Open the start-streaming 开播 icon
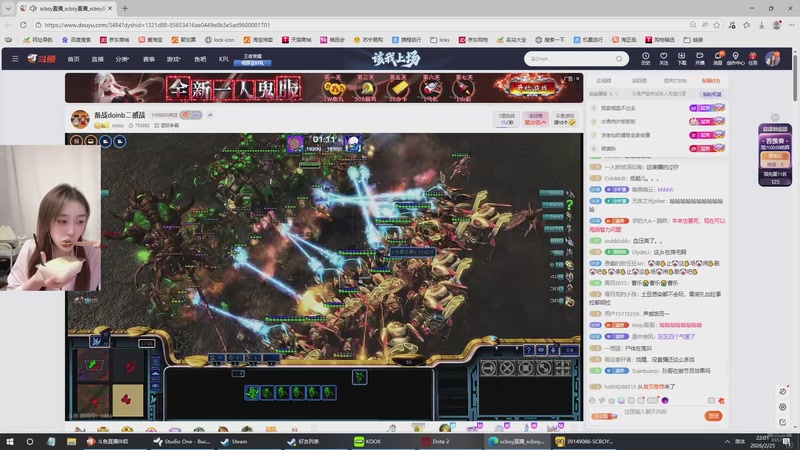Screen dimensions: 800x450 699,58
